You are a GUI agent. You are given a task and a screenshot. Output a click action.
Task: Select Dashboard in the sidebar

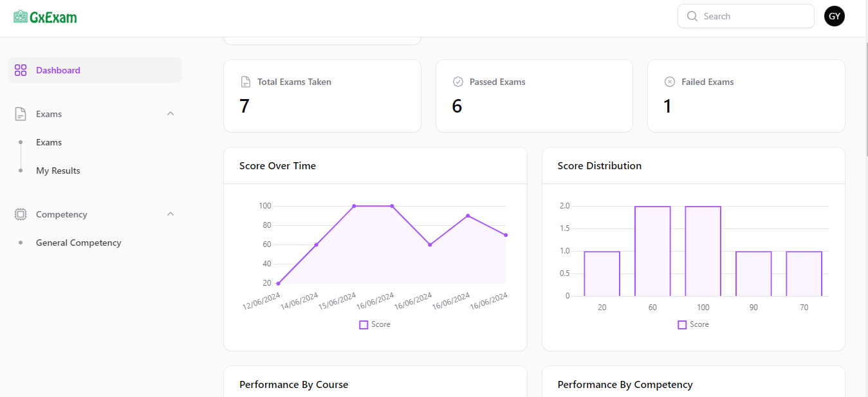(58, 69)
